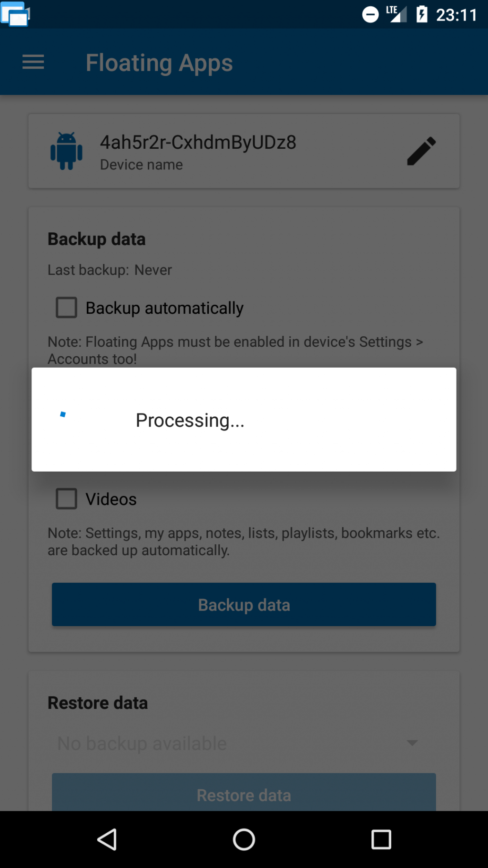This screenshot has width=488, height=868.
Task: Tap the Floating Apps icon in status bar
Action: [x=16, y=14]
